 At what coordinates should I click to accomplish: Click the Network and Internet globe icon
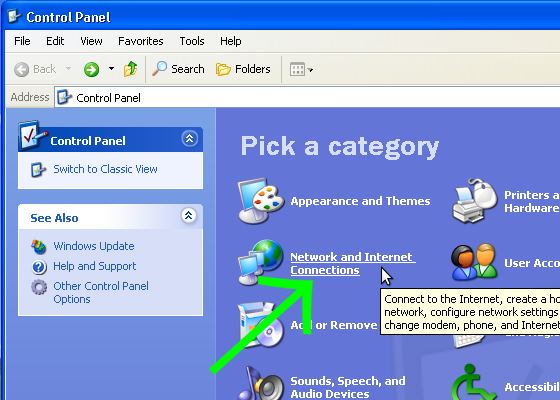pos(261,262)
